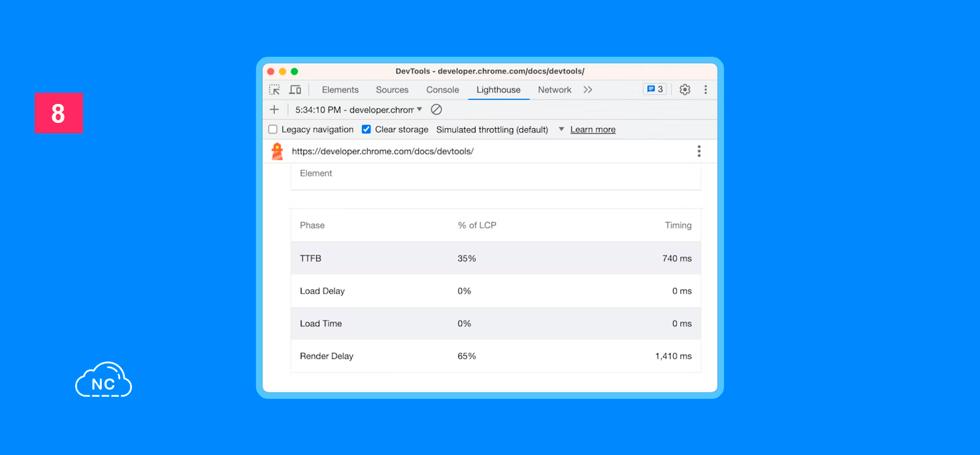Select the Load Time row label
This screenshot has height=455, width=980.
point(321,324)
